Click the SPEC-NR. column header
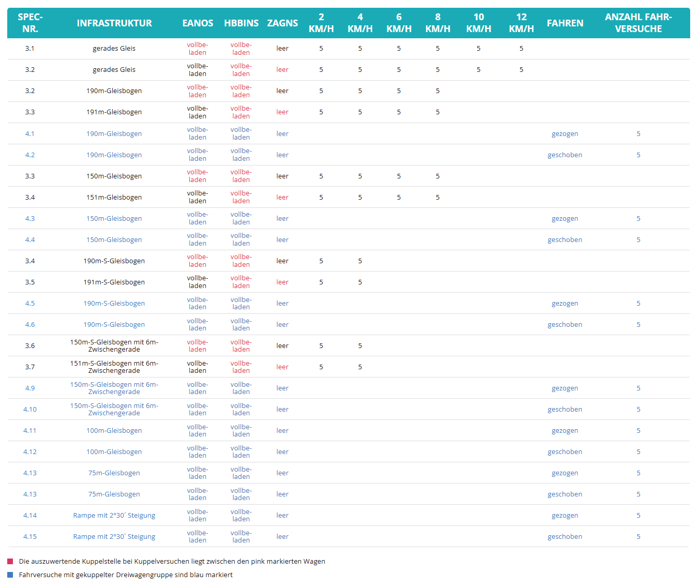Viewport: 700px width, 588px height. click(30, 23)
